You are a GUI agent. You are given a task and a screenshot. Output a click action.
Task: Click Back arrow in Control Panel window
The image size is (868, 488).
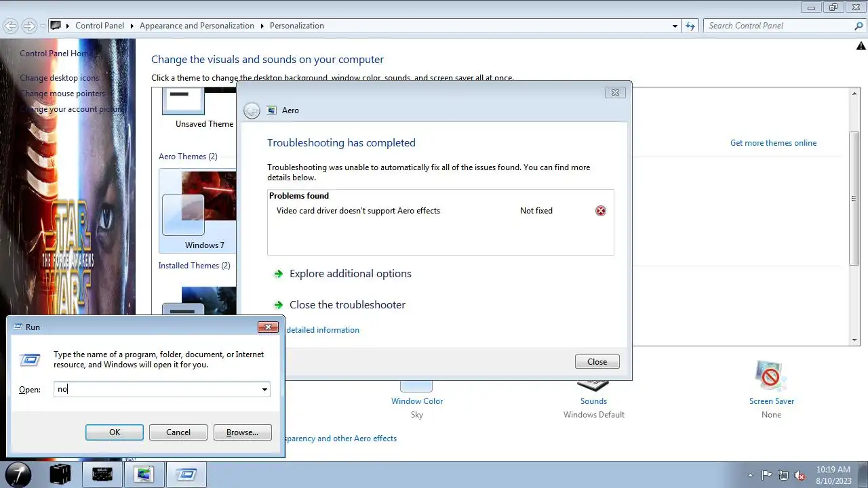click(x=11, y=26)
